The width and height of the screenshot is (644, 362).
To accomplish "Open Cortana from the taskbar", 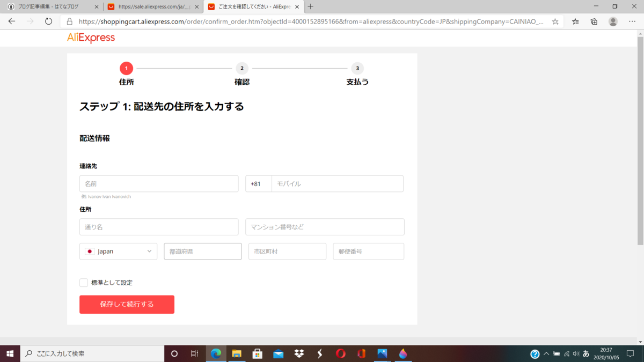I will click(174, 353).
